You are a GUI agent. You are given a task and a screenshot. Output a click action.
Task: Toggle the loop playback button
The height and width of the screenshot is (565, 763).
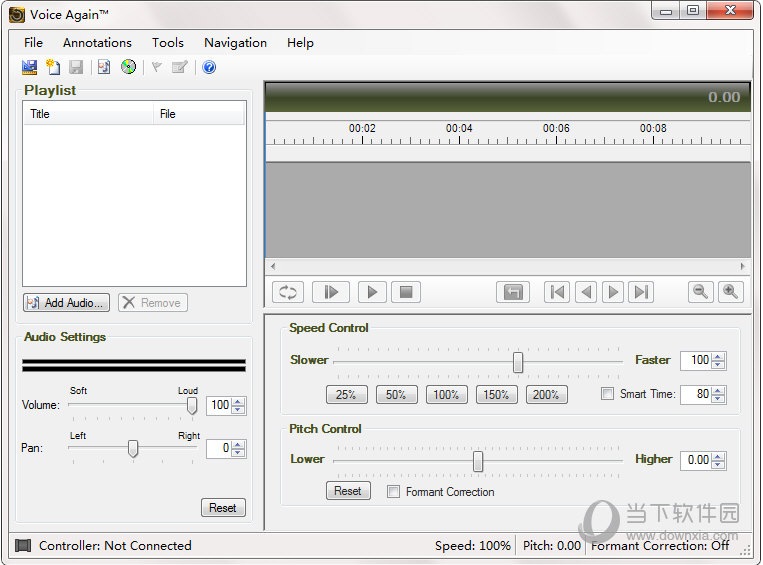click(x=288, y=292)
